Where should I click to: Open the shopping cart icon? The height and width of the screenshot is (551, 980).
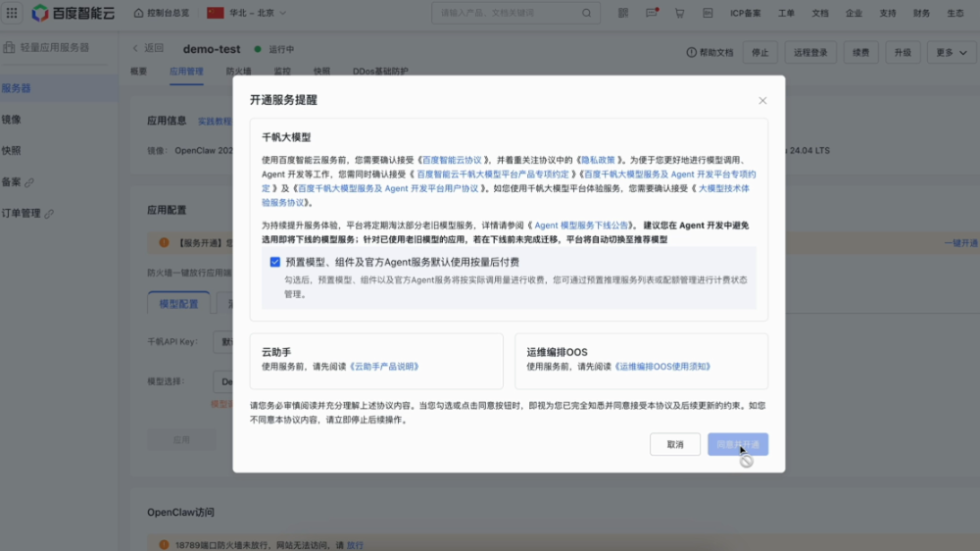679,14
